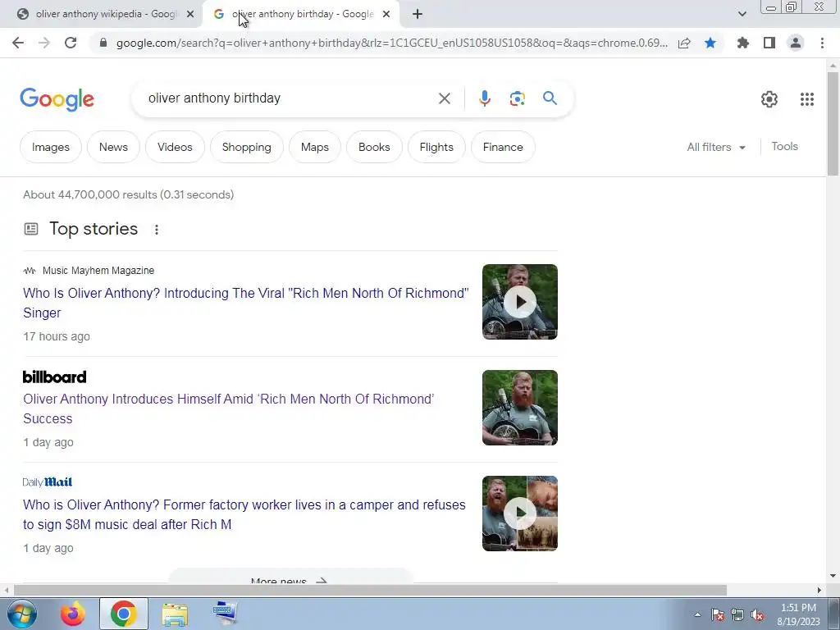Reload the current page
Screen dimensions: 840x630
click(71, 43)
